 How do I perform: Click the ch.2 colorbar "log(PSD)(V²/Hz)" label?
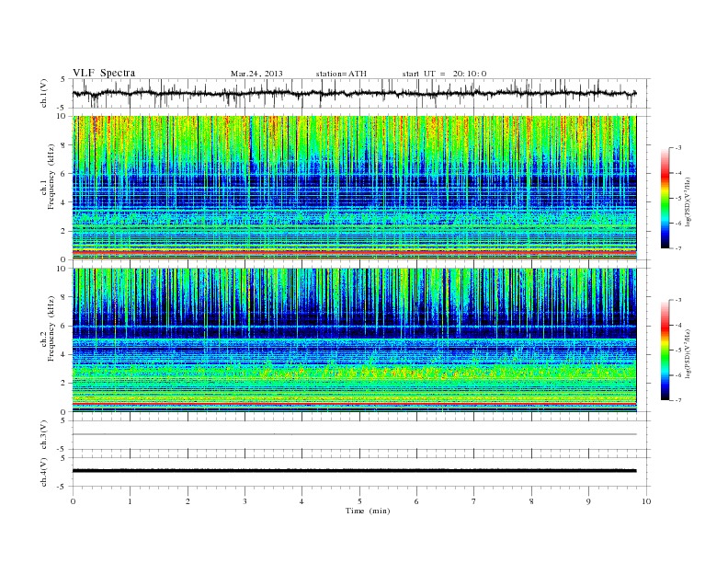pos(688,353)
